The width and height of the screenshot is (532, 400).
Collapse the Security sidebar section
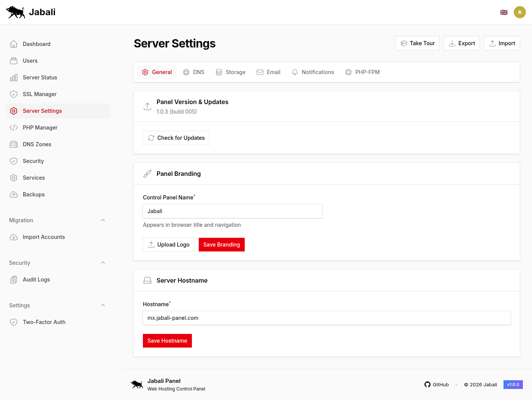[x=103, y=262]
